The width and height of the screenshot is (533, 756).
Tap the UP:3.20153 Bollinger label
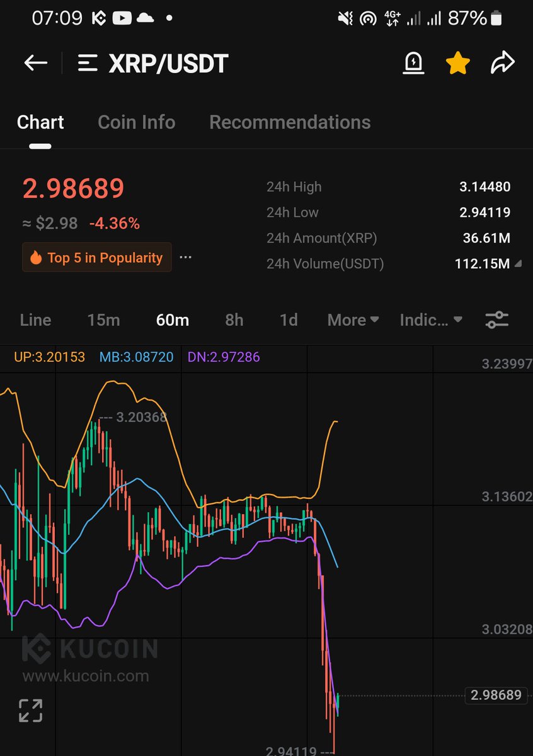(x=49, y=357)
